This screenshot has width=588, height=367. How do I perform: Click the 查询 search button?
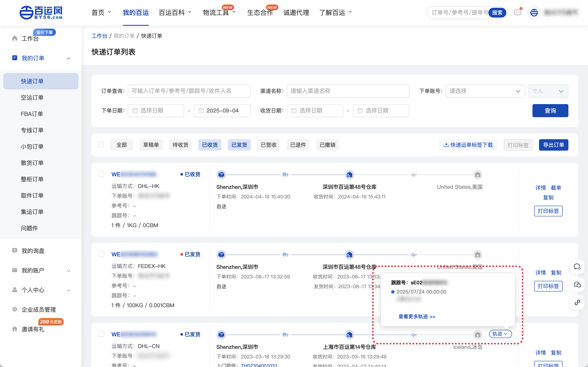550,111
